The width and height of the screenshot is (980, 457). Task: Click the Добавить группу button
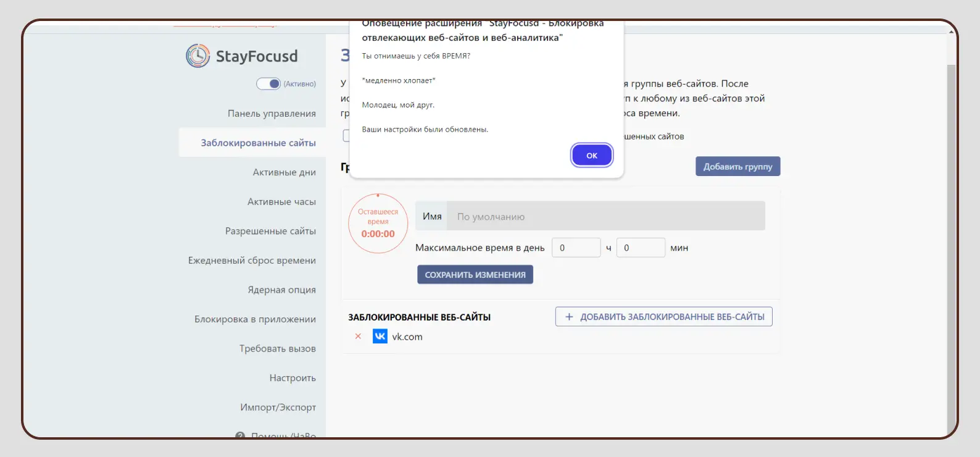tap(737, 167)
